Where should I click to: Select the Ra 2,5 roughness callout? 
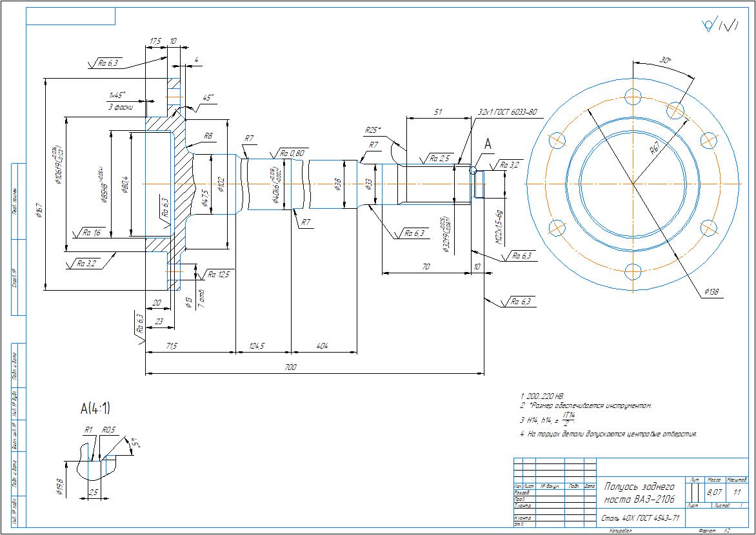tap(441, 158)
